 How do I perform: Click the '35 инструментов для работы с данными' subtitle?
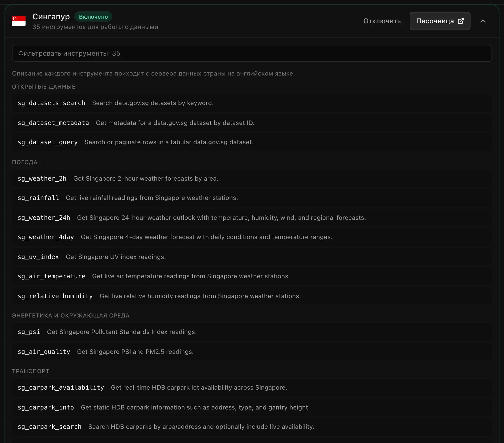95,27
